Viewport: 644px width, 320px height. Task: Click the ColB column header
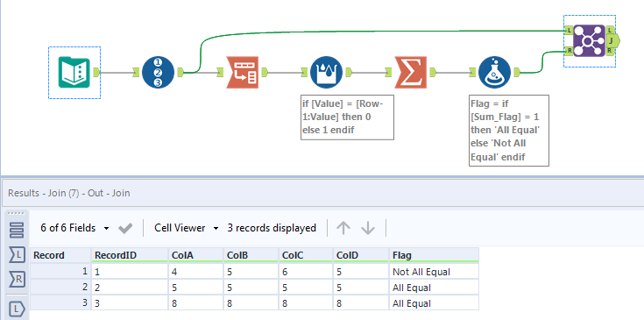[251, 255]
